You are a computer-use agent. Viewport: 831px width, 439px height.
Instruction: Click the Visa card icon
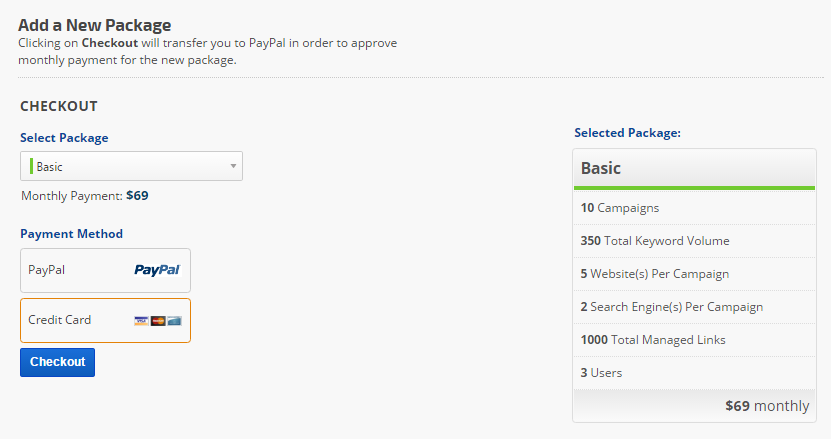141,321
